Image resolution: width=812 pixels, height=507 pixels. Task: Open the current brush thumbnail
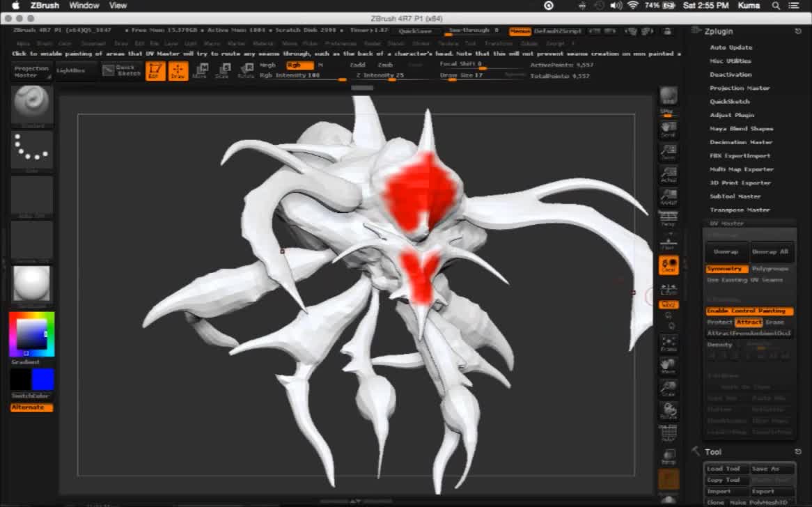click(x=31, y=105)
